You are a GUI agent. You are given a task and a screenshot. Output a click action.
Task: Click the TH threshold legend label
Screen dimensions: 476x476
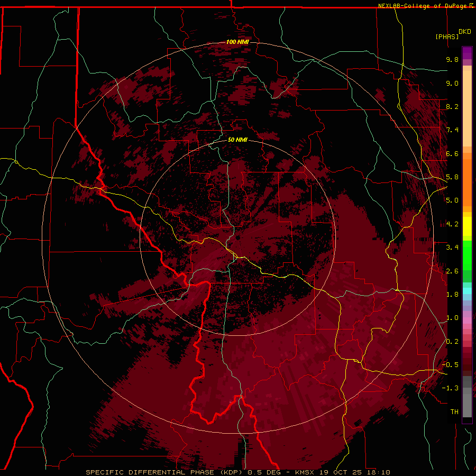click(x=454, y=412)
